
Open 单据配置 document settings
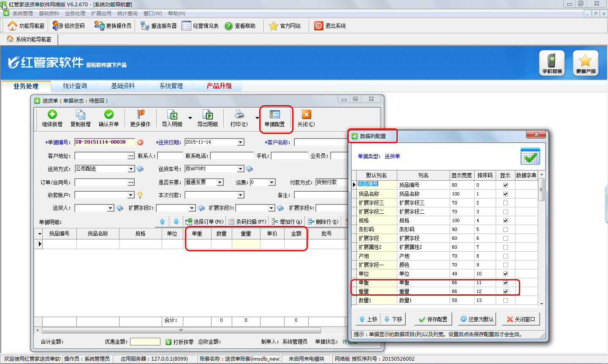tap(274, 118)
